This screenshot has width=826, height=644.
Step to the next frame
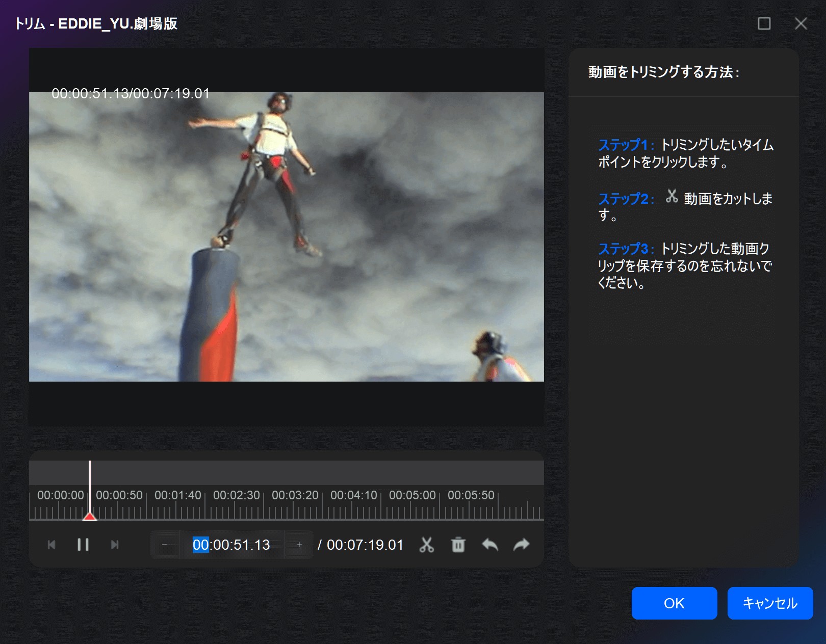(115, 545)
